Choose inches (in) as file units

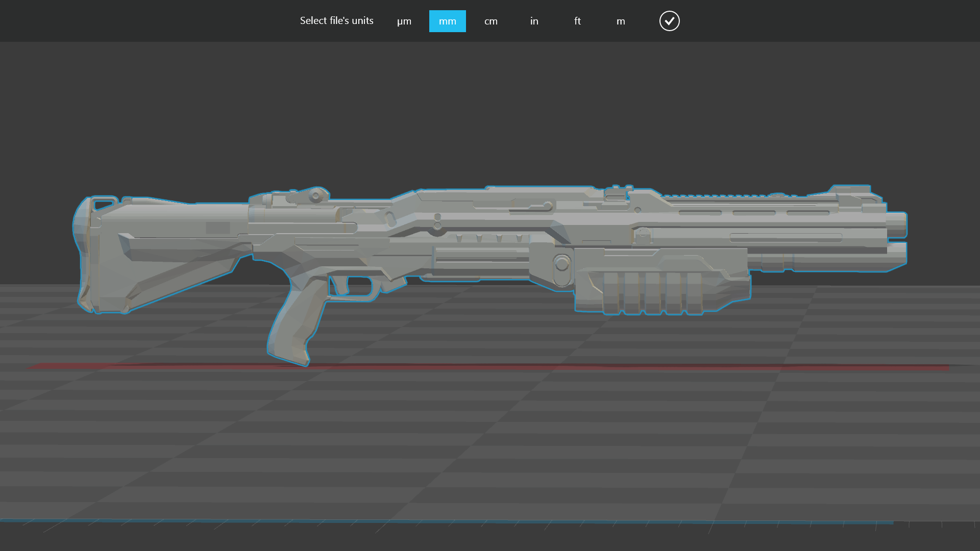click(x=534, y=21)
